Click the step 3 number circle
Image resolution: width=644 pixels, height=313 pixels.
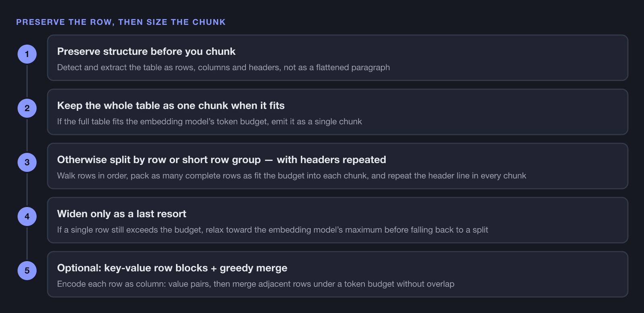pos(27,162)
